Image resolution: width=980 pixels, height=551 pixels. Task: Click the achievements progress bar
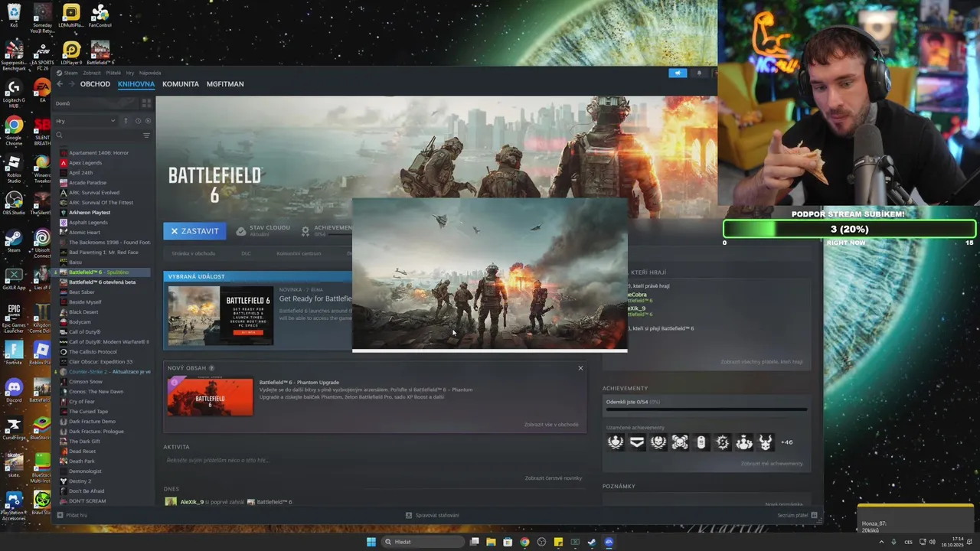[x=706, y=409]
